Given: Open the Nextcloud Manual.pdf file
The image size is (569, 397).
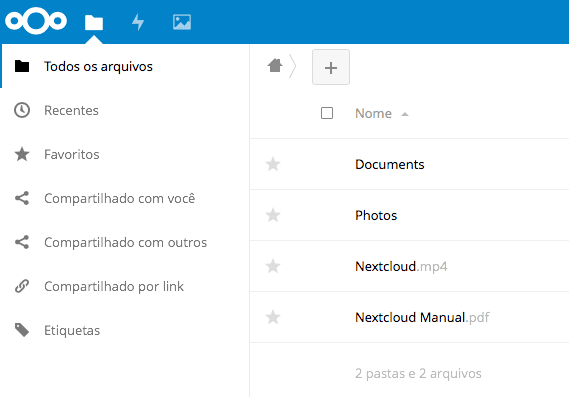Looking at the screenshot, I should [422, 318].
